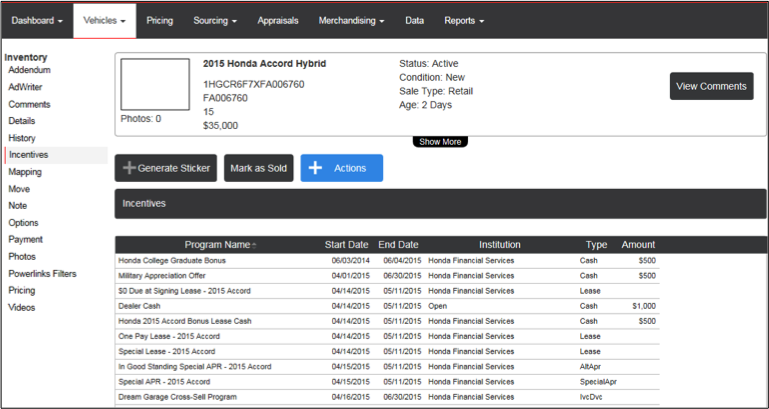Open Details in the sidebar
Screen dimensions: 769x409
[22, 121]
